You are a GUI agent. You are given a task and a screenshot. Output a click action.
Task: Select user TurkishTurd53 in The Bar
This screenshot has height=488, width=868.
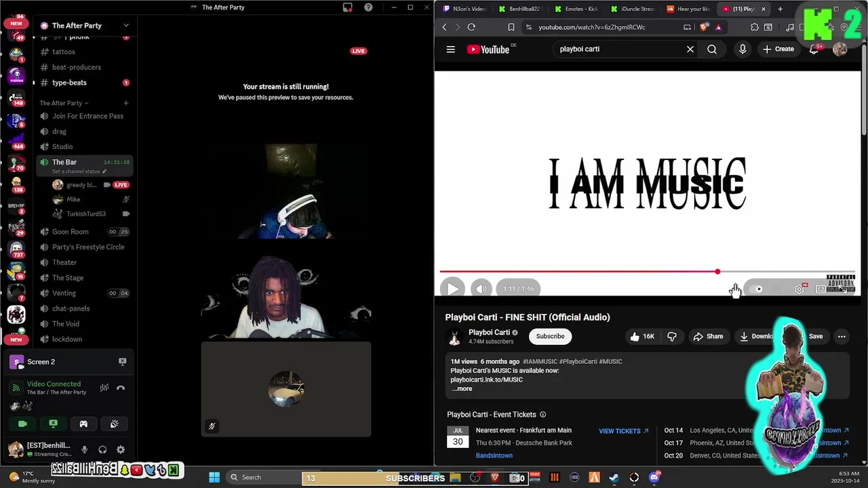point(86,213)
